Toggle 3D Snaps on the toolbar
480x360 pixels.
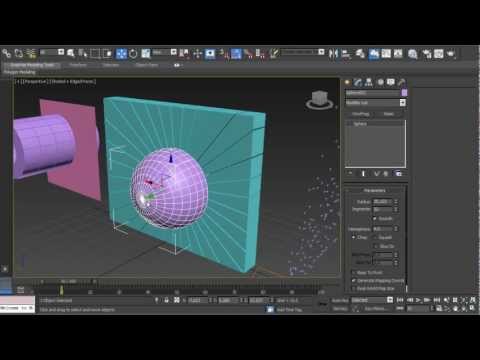[223, 53]
